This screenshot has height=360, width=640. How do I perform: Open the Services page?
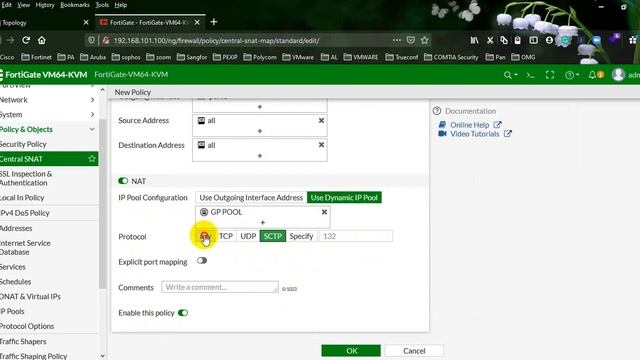[13, 267]
